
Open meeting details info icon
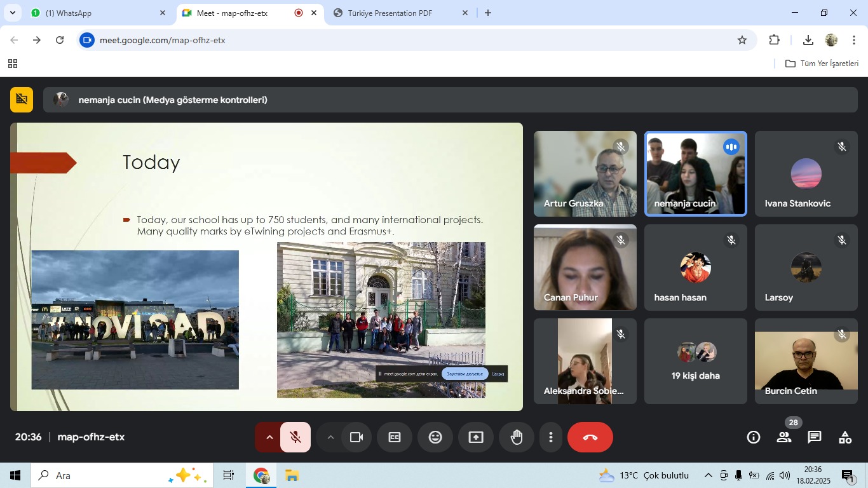click(x=754, y=437)
